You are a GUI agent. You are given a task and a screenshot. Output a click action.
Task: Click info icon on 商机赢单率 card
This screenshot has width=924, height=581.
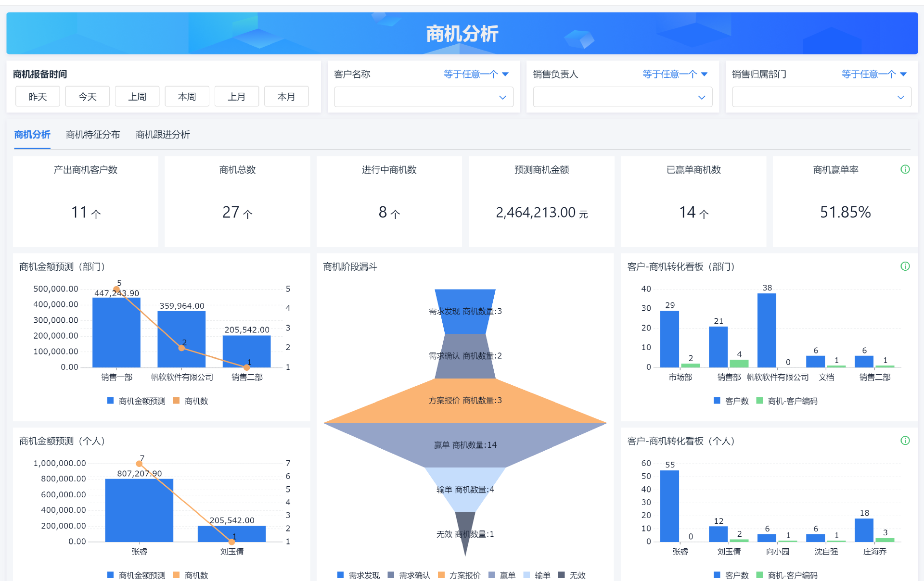tap(905, 169)
